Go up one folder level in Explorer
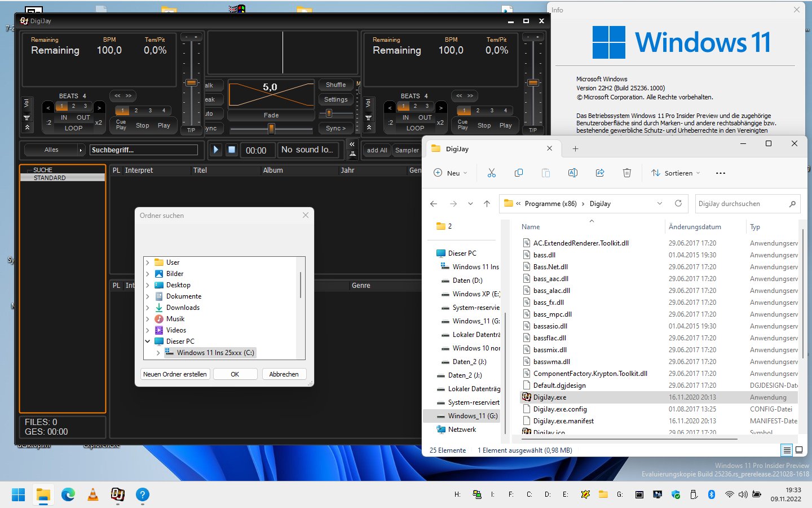 pos(487,204)
